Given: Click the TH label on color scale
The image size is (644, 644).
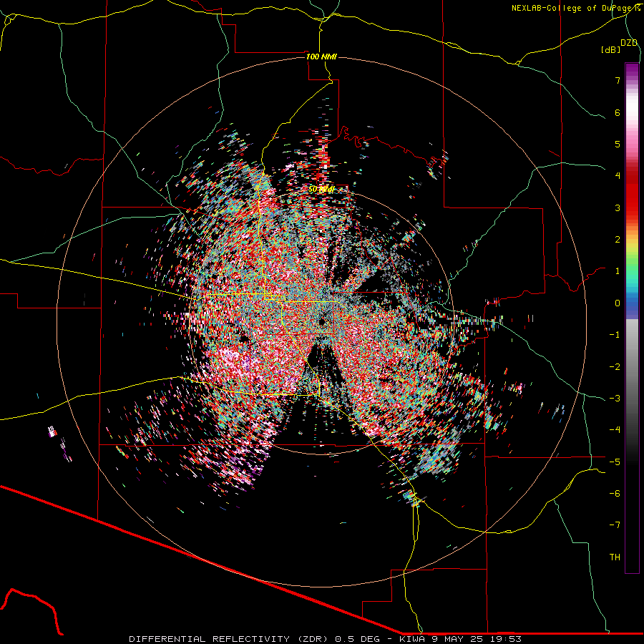Looking at the screenshot, I should [x=615, y=557].
